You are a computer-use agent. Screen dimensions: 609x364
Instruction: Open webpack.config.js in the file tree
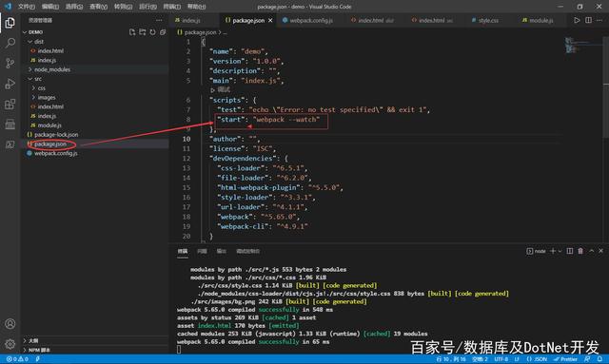tap(55, 153)
